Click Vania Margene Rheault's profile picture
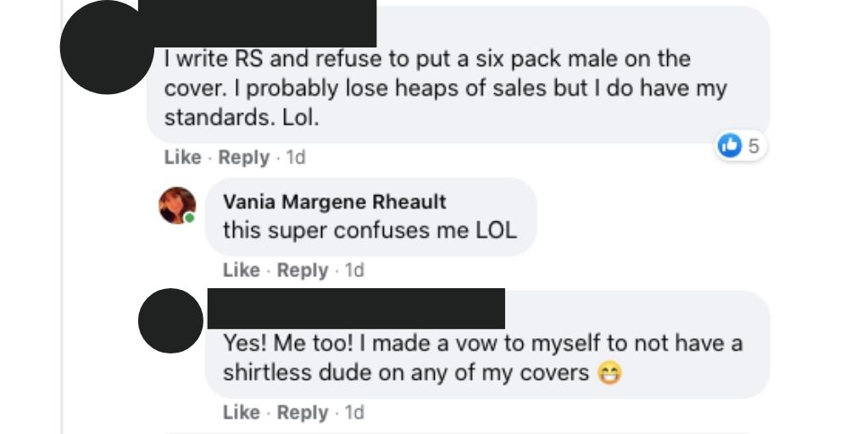 point(177,205)
